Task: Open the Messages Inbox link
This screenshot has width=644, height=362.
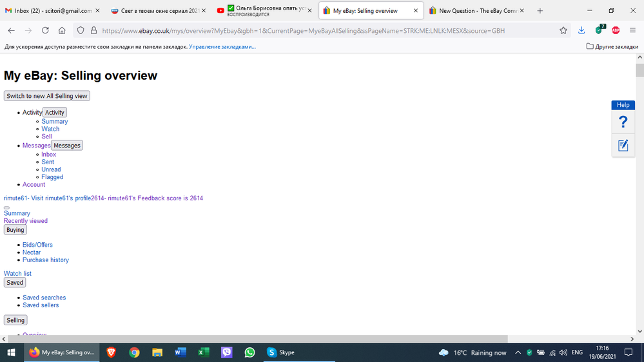Action: (x=48, y=155)
